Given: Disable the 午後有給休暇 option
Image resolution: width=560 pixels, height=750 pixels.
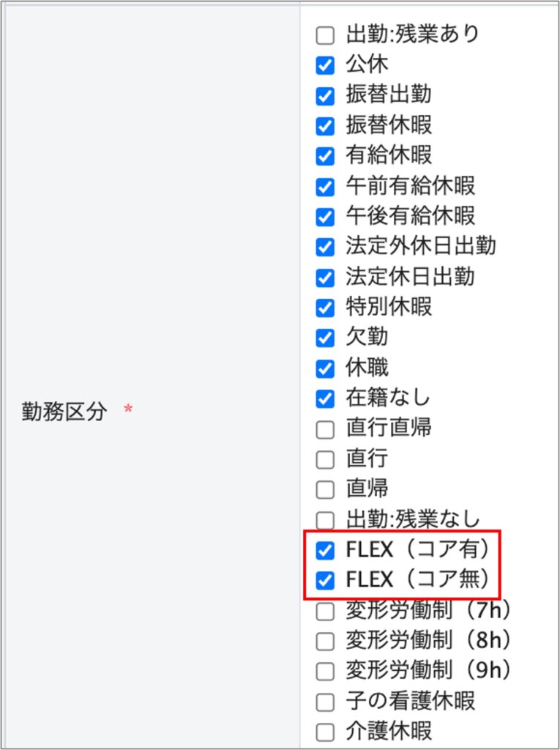Looking at the screenshot, I should point(325,217).
